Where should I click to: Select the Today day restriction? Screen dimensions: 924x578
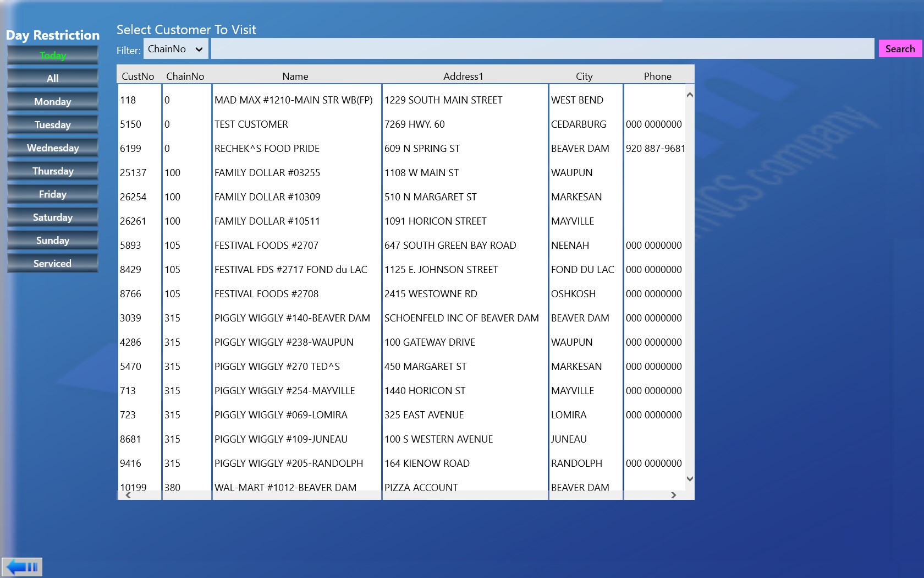tap(53, 56)
